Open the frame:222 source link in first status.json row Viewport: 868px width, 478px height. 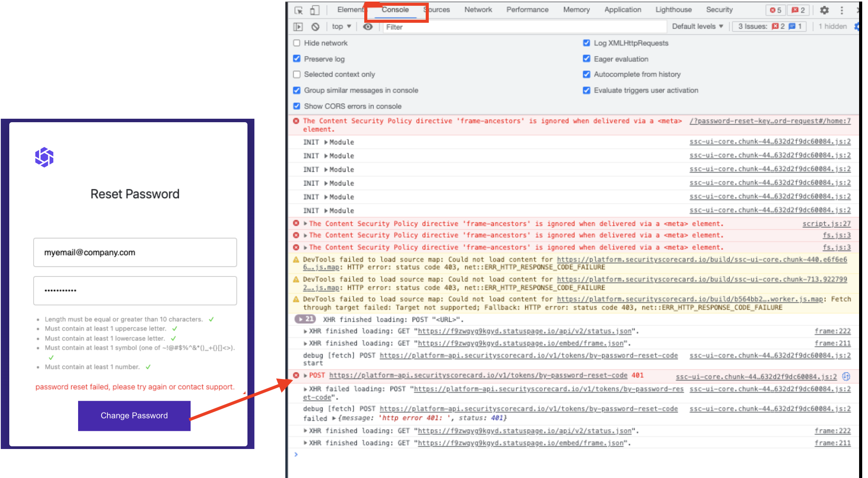[832, 331]
